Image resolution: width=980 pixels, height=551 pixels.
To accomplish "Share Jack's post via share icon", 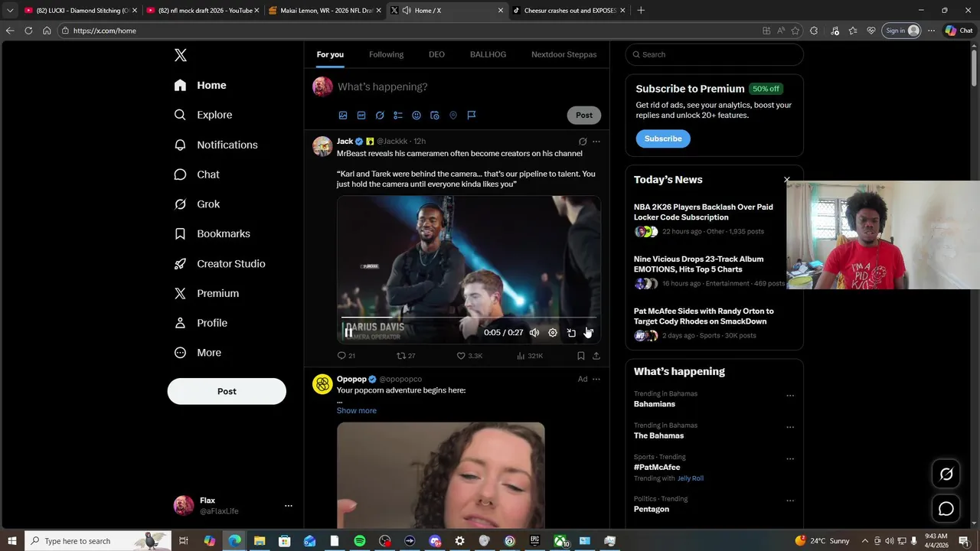I will (596, 356).
